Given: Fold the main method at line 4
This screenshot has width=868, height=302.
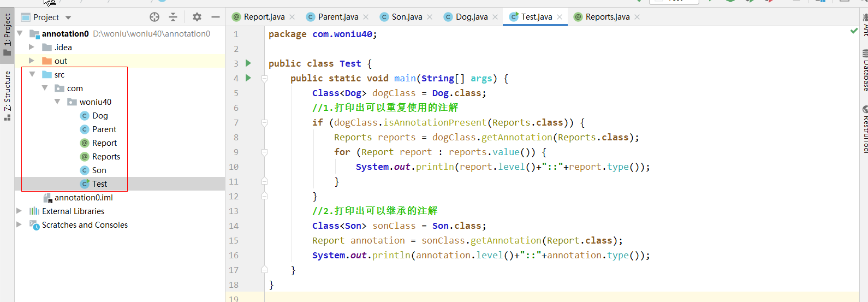Looking at the screenshot, I should click(264, 78).
